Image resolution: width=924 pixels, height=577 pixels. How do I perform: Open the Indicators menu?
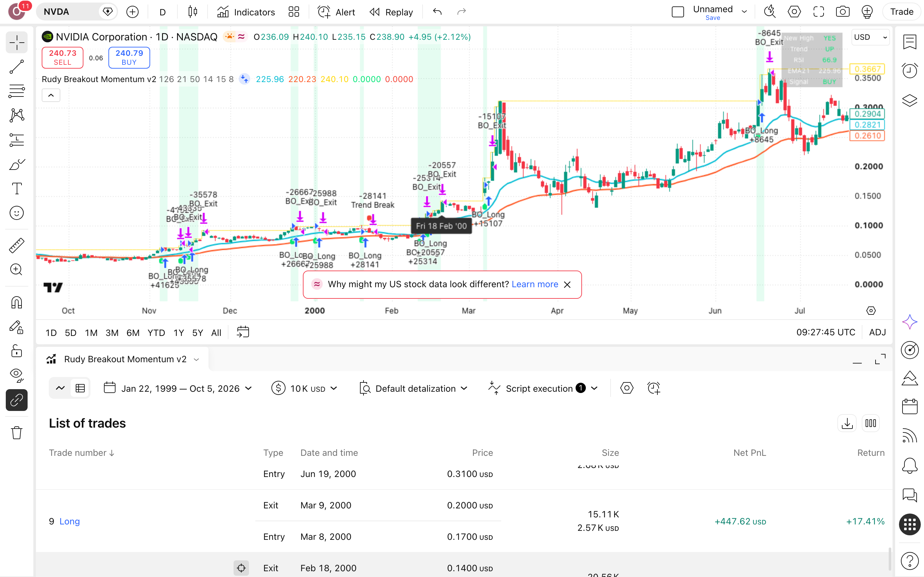pyautogui.click(x=246, y=12)
